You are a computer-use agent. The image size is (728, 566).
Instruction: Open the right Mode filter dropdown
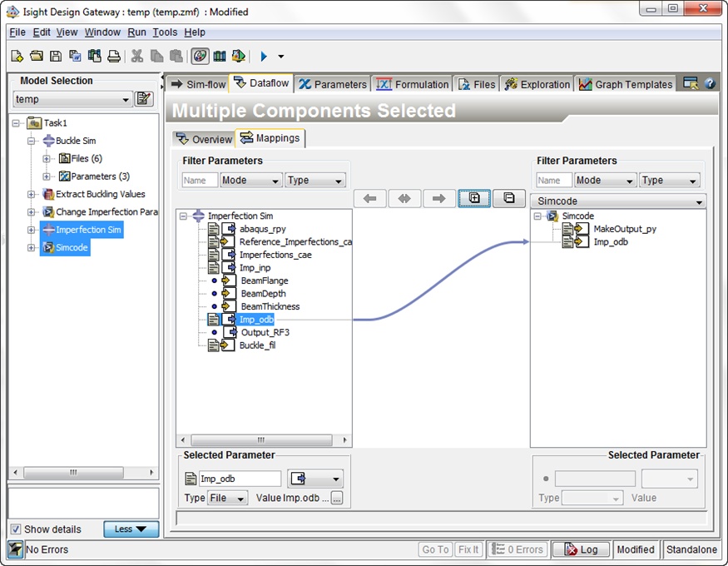point(605,180)
